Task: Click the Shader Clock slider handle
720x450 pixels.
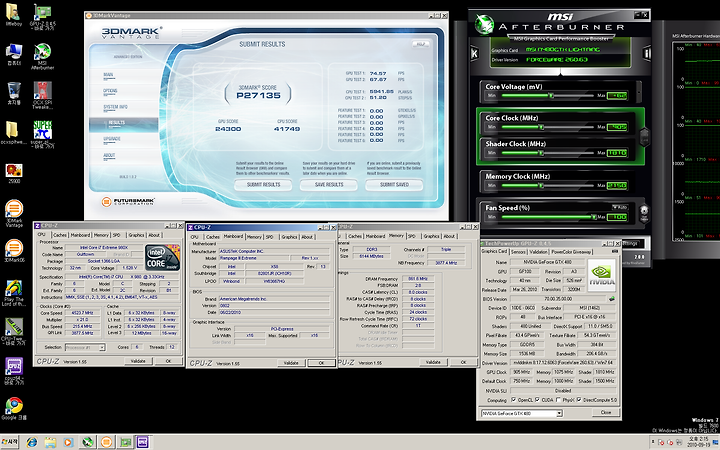Action: 542,152
